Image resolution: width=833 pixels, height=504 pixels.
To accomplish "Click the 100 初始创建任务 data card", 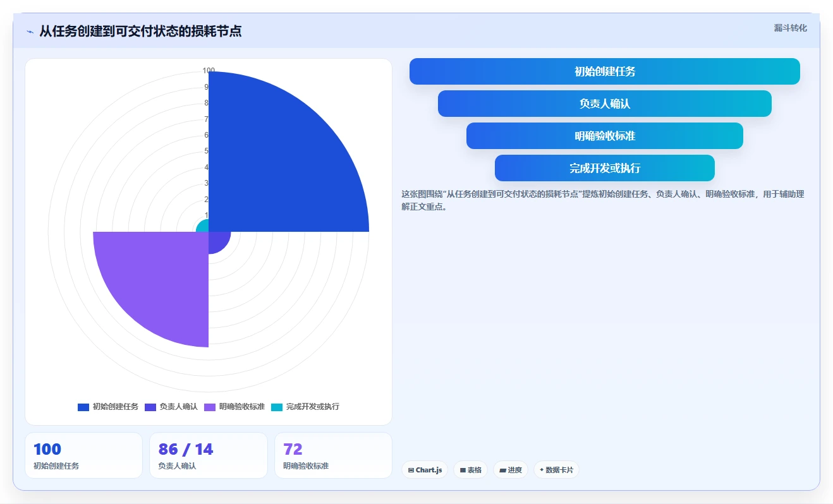I will [83, 455].
